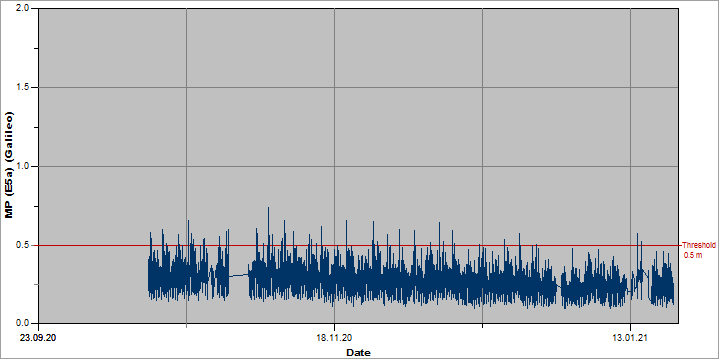Viewport: 720px width, 360px height.
Task: Click the 1.5 y-axis tick label
Action: pyautogui.click(x=24, y=87)
